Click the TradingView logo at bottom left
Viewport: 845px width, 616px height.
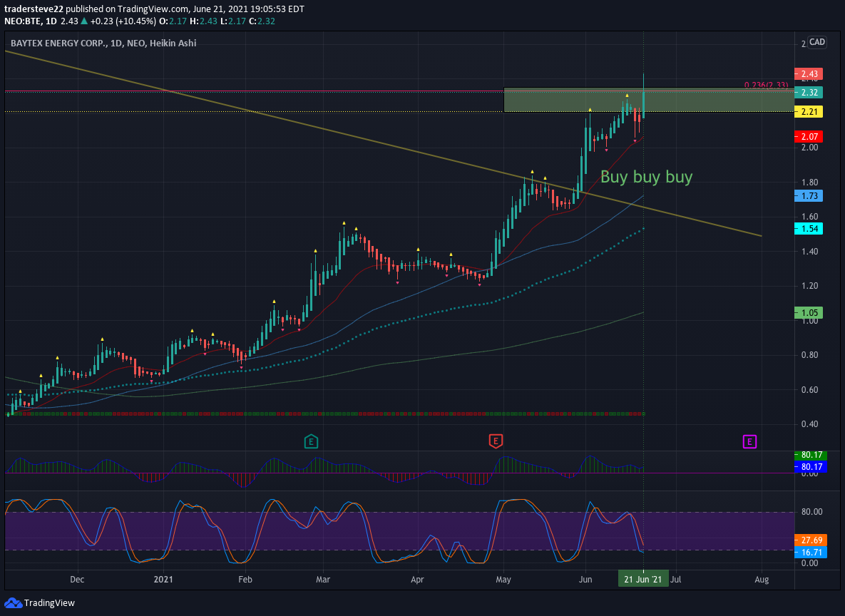39,602
